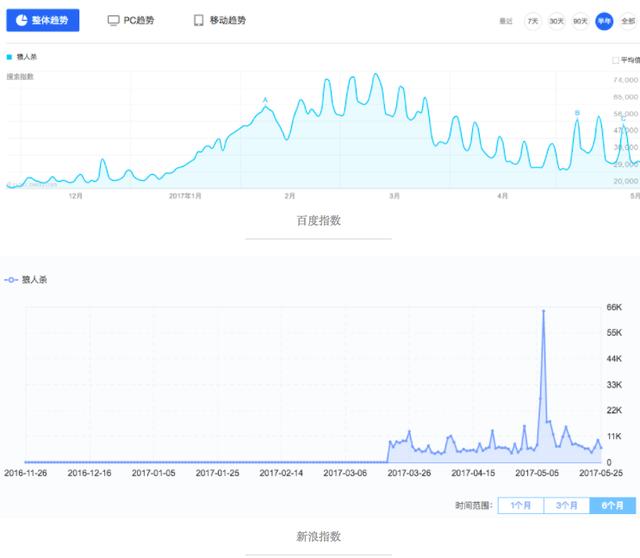
Task: Choose the 3个月 time range
Action: [x=567, y=505]
